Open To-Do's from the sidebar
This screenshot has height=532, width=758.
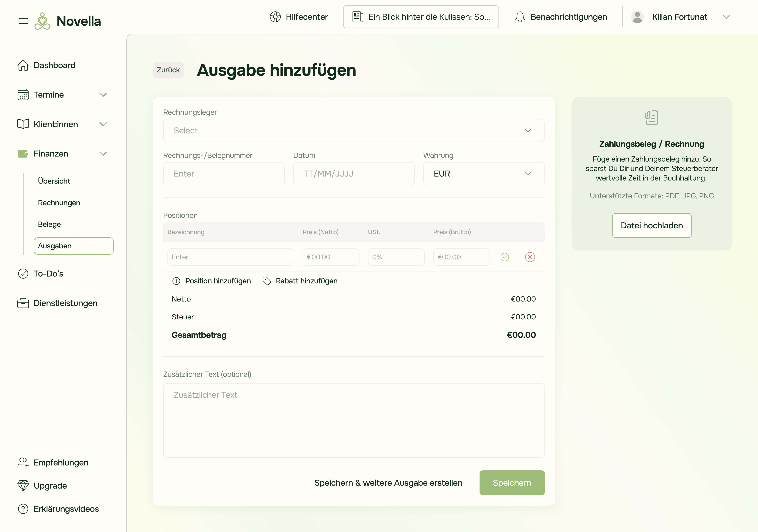pos(48,274)
